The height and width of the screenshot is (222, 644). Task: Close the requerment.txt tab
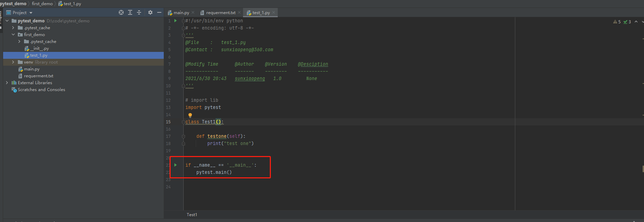coord(239,13)
